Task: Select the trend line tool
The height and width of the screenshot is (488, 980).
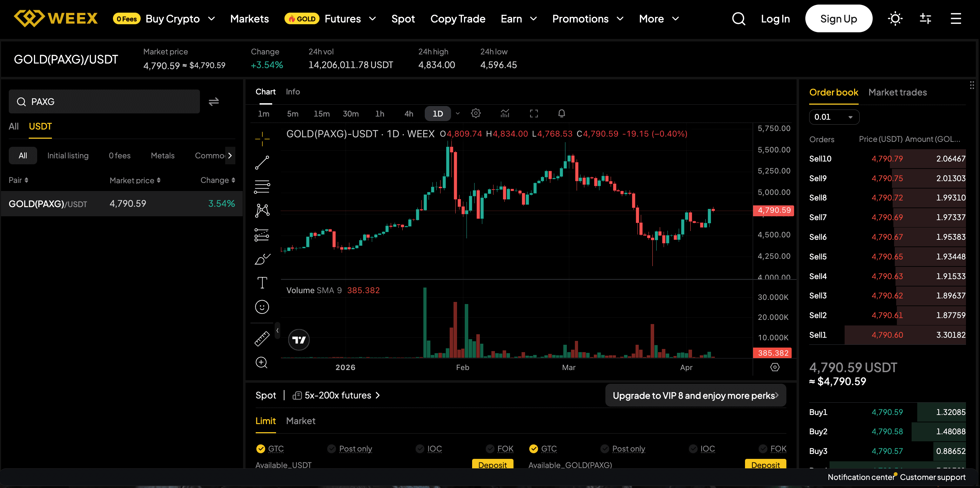Action: point(262,163)
